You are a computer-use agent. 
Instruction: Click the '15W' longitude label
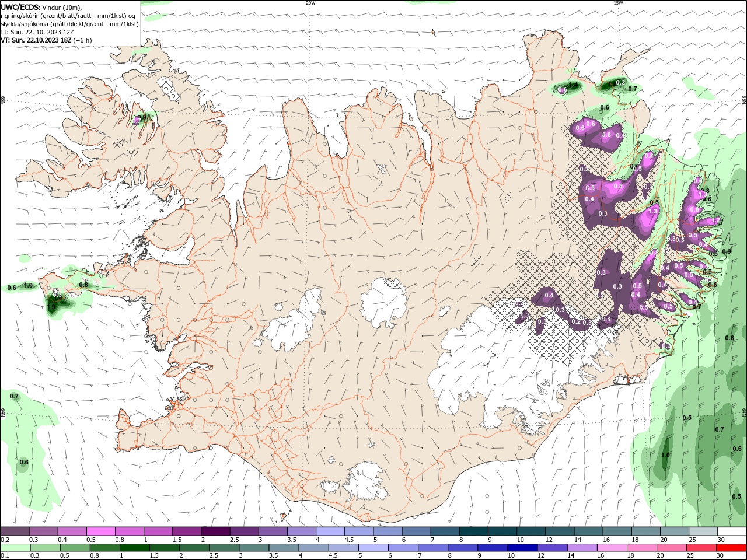tap(618, 3)
